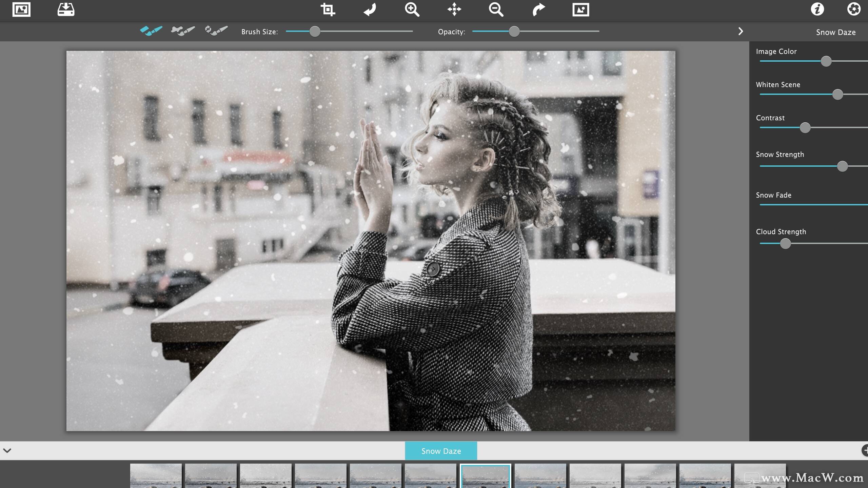The image size is (868, 488).
Task: Click the plus add preset button
Action: click(865, 450)
